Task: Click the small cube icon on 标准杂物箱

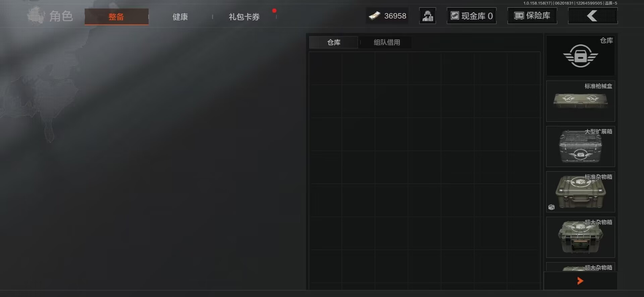Action: tap(551, 207)
